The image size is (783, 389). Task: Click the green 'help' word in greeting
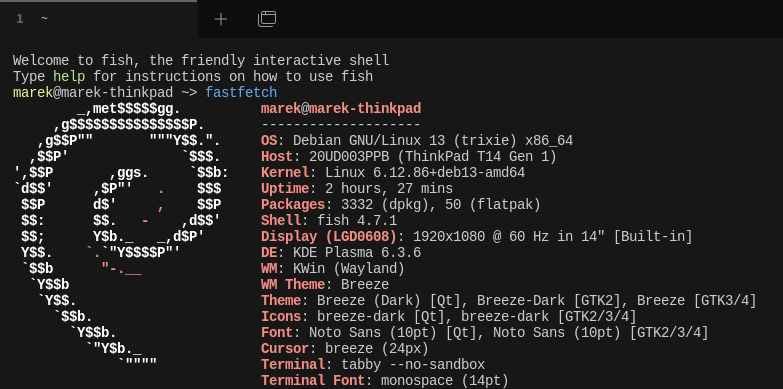click(69, 77)
